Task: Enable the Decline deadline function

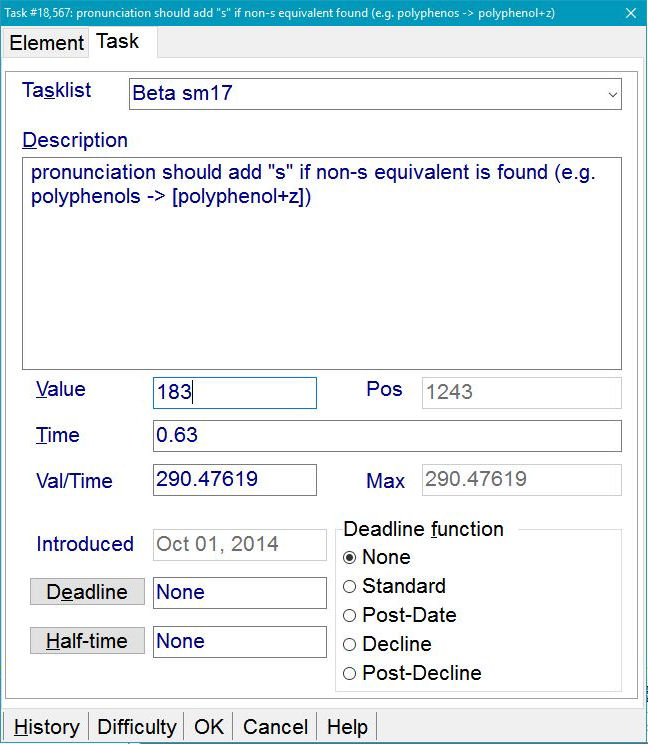Action: coord(350,645)
